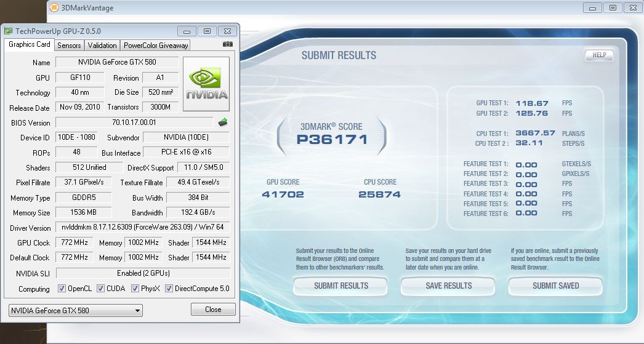This screenshot has height=344, width=644.
Task: Click the Default Clock 772 MHz field
Action: click(x=74, y=257)
